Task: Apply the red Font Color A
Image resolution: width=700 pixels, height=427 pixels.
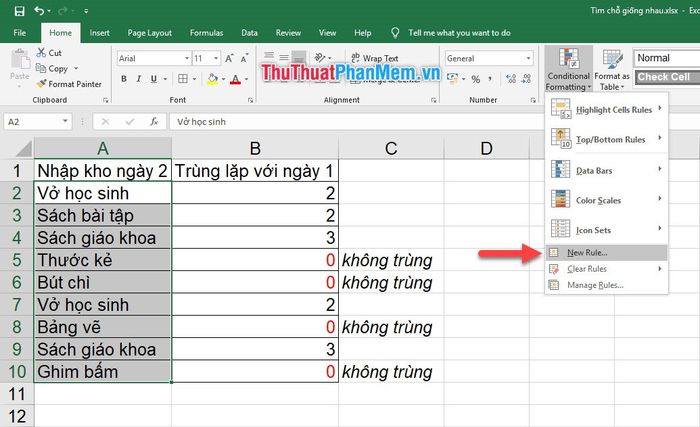Action: tap(235, 80)
